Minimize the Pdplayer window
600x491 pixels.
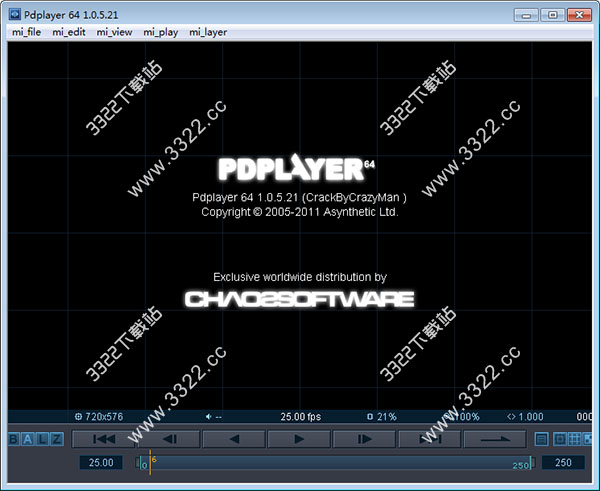pyautogui.click(x=526, y=15)
